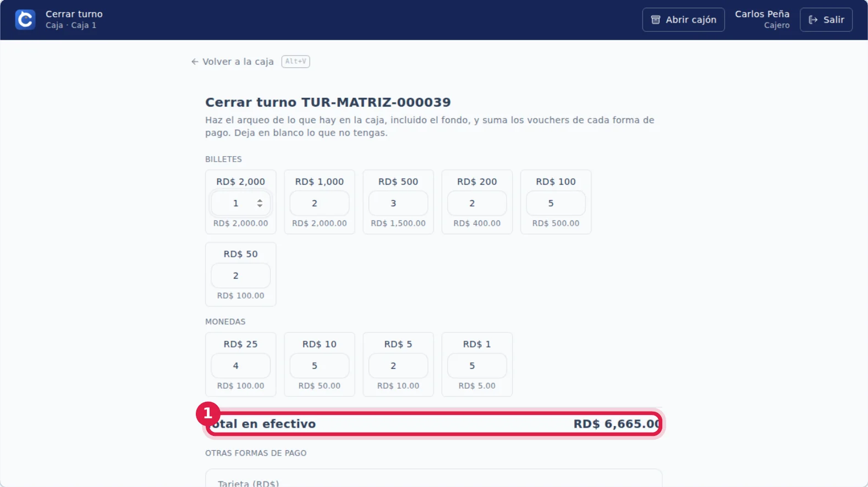Click the MONEDAS section label
Screen dimensions: 868x487
pyautogui.click(x=225, y=322)
